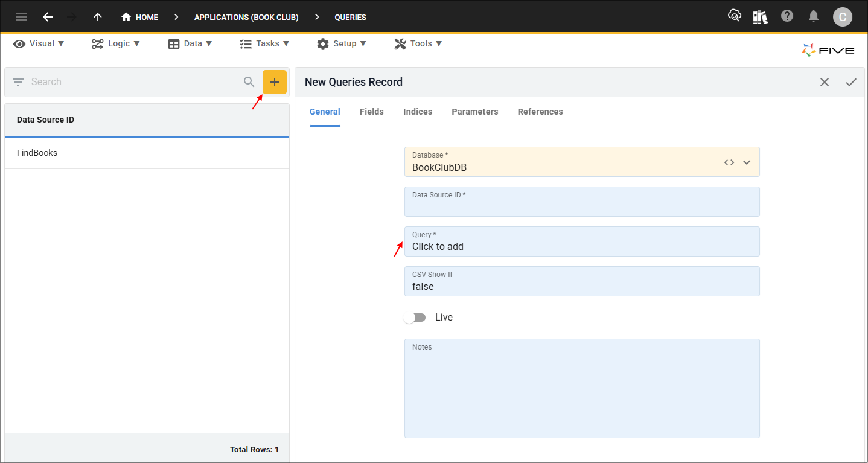Cancel the new Queries record

click(825, 82)
